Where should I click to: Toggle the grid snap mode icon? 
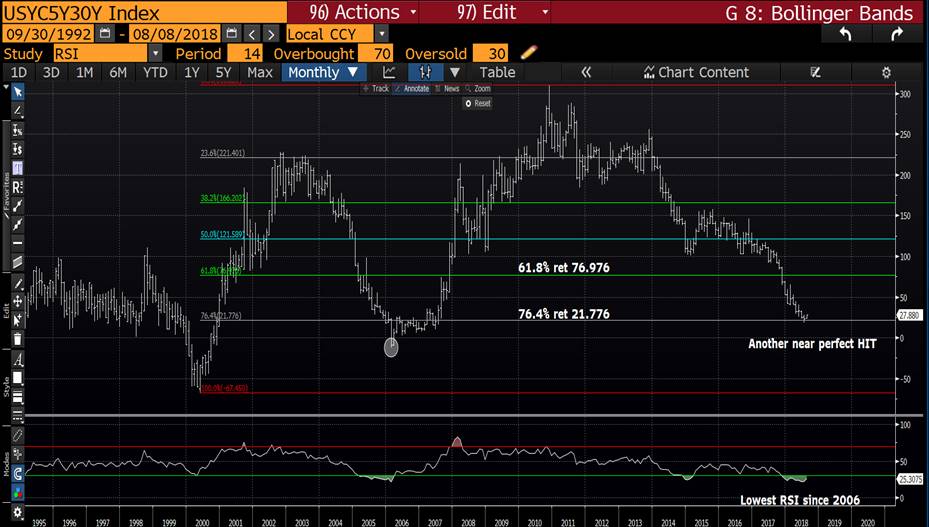coord(18,455)
